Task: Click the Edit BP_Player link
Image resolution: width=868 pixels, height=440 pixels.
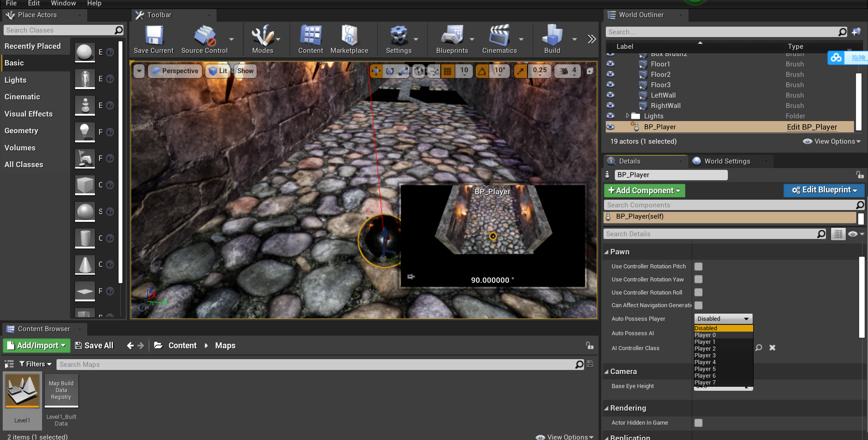Action: click(812, 127)
